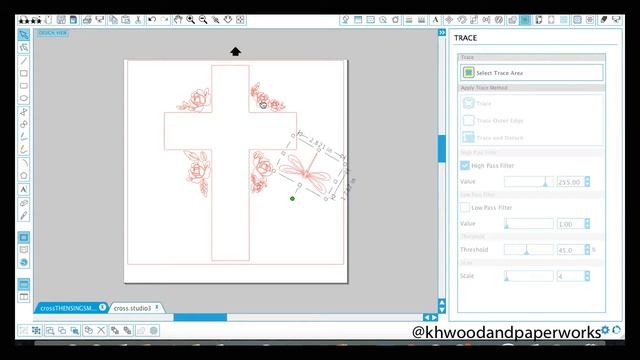
Task: Click the Cut scissors icon
Action: [138, 20]
